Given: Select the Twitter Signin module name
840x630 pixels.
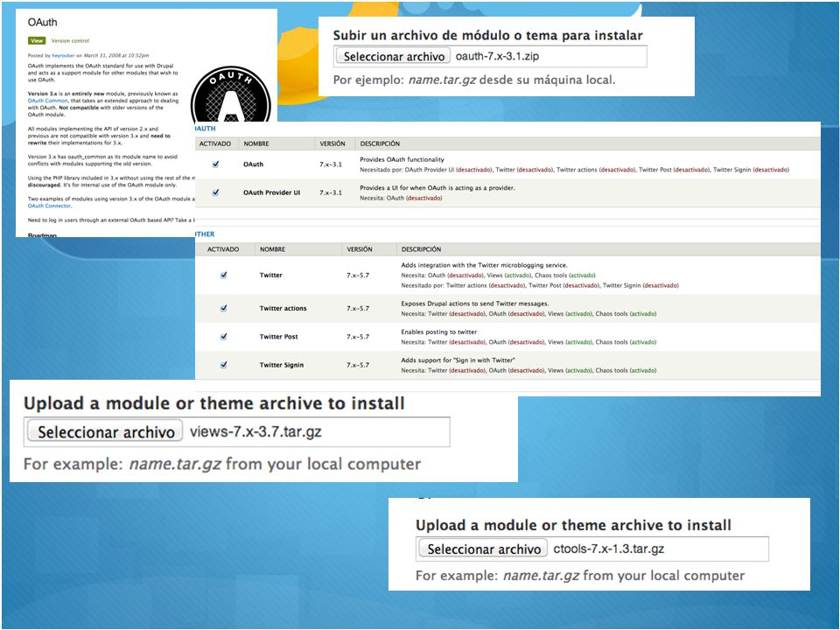Looking at the screenshot, I should (x=281, y=366).
